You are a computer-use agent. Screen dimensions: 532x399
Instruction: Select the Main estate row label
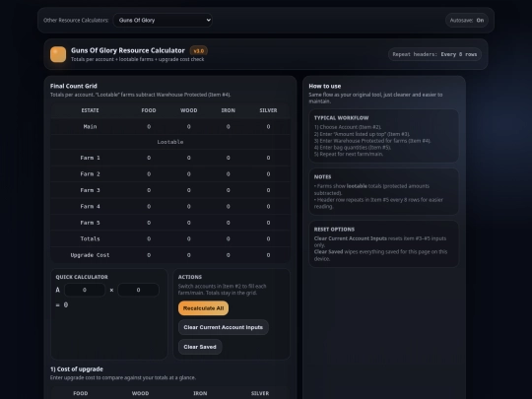90,126
